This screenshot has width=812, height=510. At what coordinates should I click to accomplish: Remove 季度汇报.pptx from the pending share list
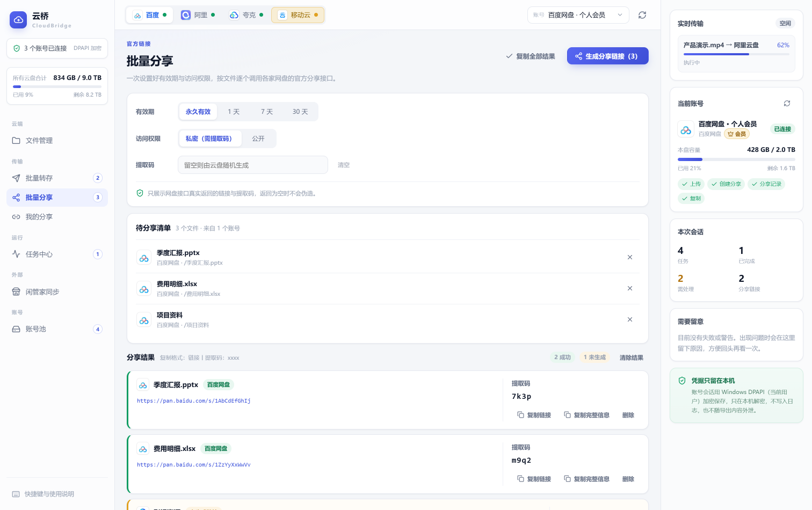(630, 257)
